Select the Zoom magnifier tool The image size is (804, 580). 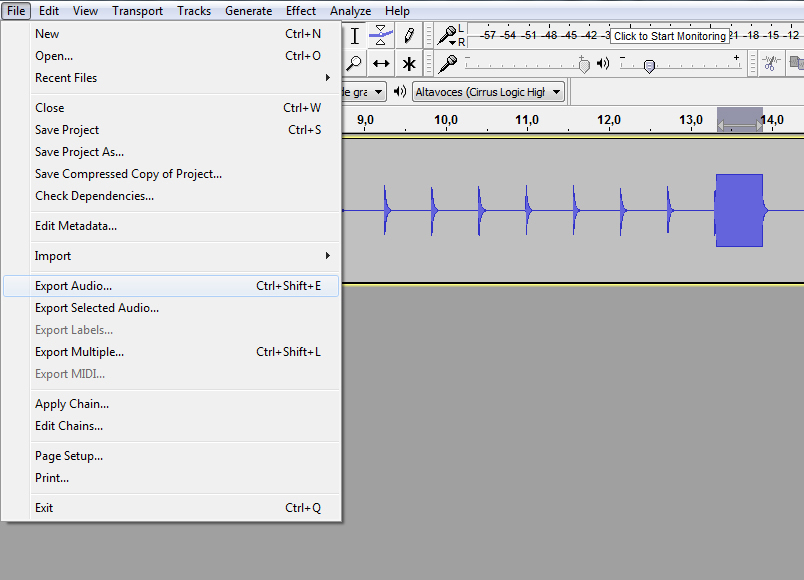tap(354, 64)
